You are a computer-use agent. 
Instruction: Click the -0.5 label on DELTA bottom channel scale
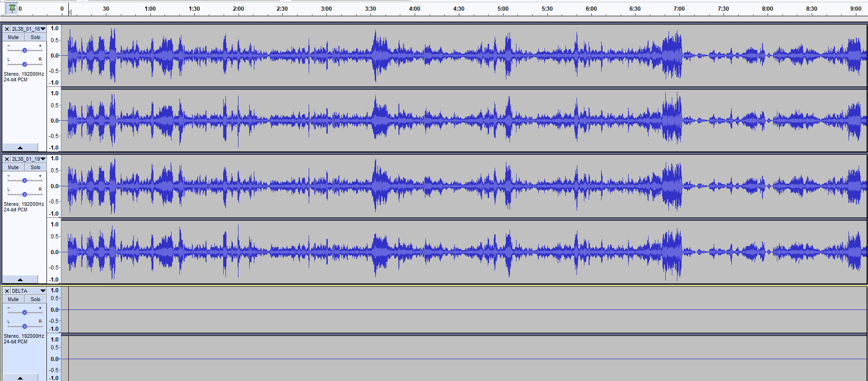pos(54,370)
